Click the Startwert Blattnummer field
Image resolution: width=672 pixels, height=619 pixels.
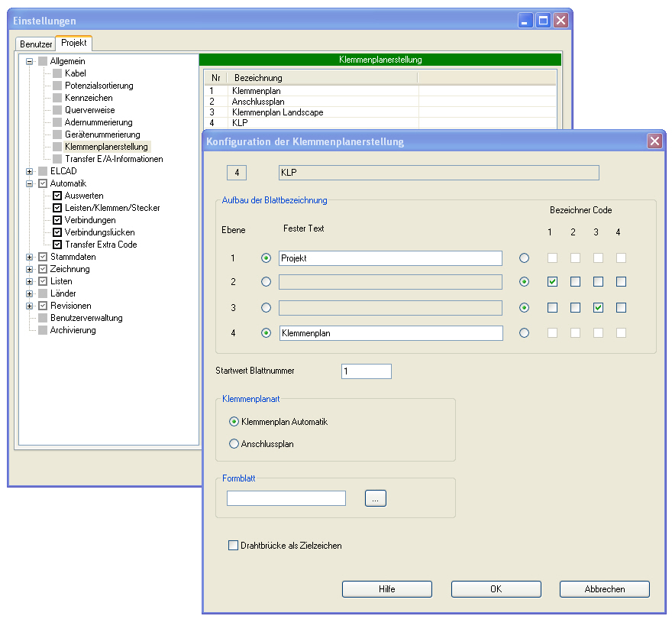point(367,371)
